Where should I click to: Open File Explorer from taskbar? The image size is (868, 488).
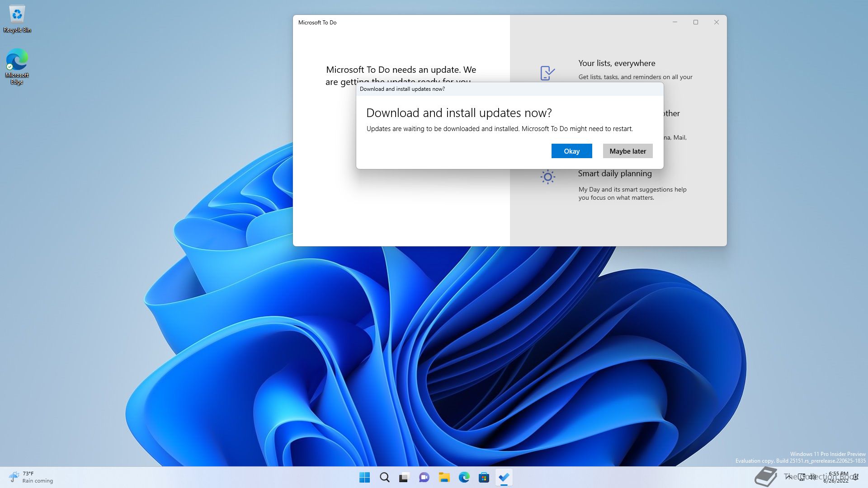coord(444,477)
